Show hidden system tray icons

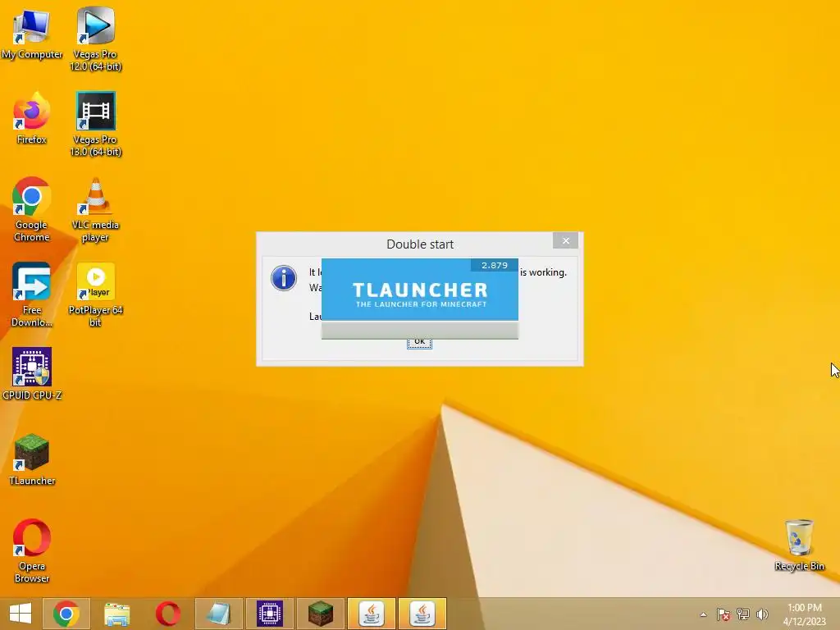click(703, 614)
